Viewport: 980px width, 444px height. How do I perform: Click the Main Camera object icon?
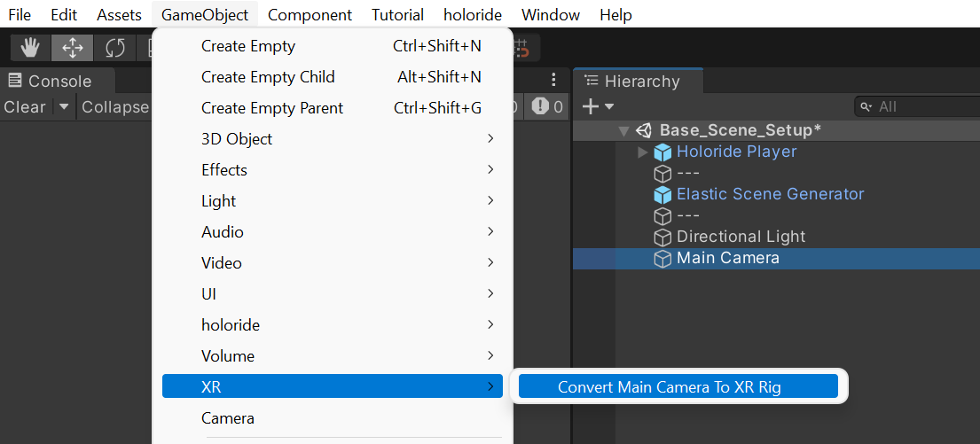662,259
